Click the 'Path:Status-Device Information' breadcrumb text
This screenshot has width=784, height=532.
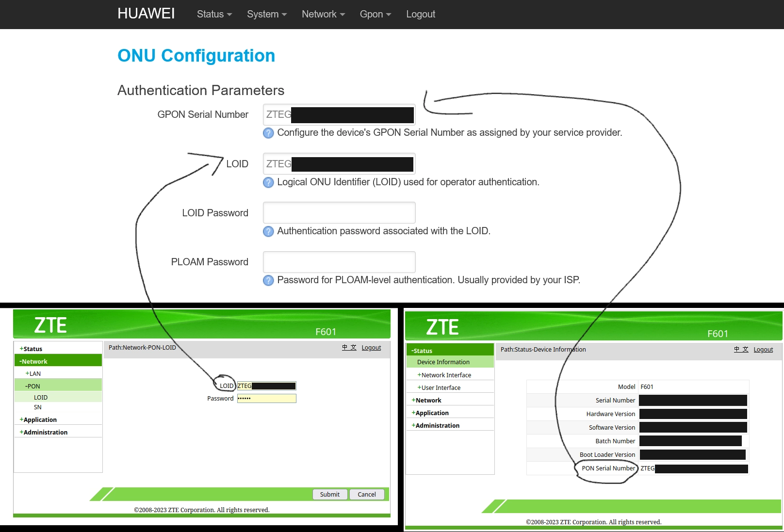543,350
